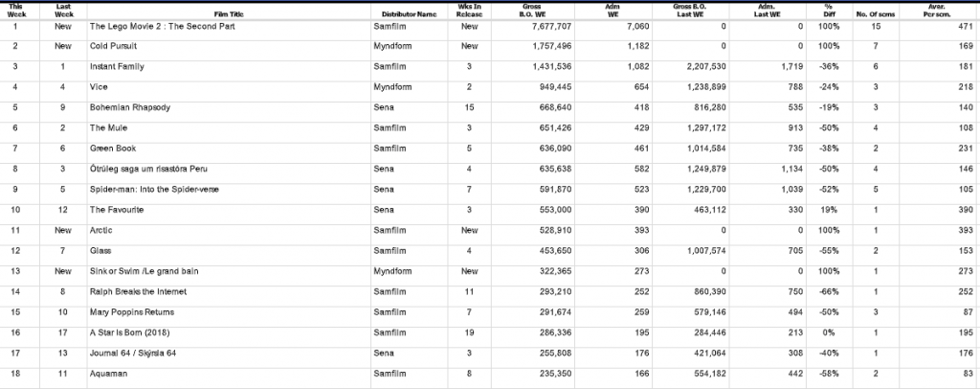
Task: Click the Wks In Release column header
Action: point(469,11)
